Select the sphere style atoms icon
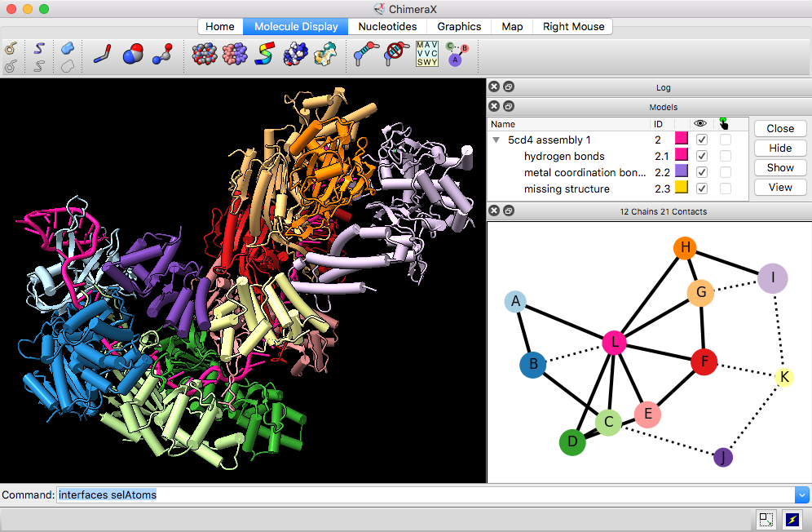This screenshot has height=532, width=812. click(132, 55)
